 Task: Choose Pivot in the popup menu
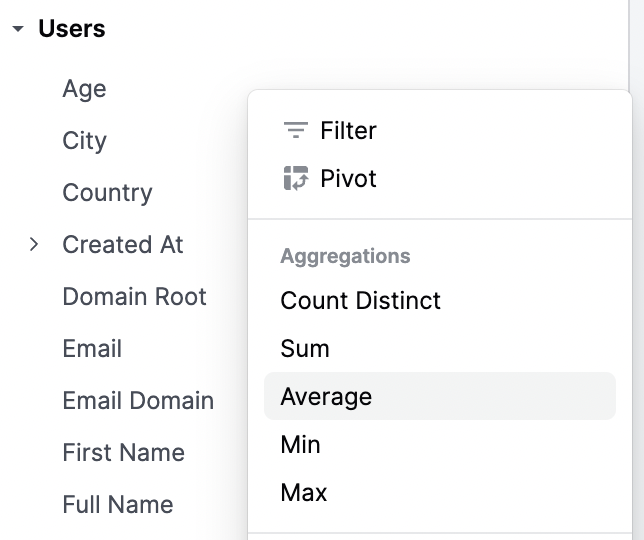tap(348, 179)
